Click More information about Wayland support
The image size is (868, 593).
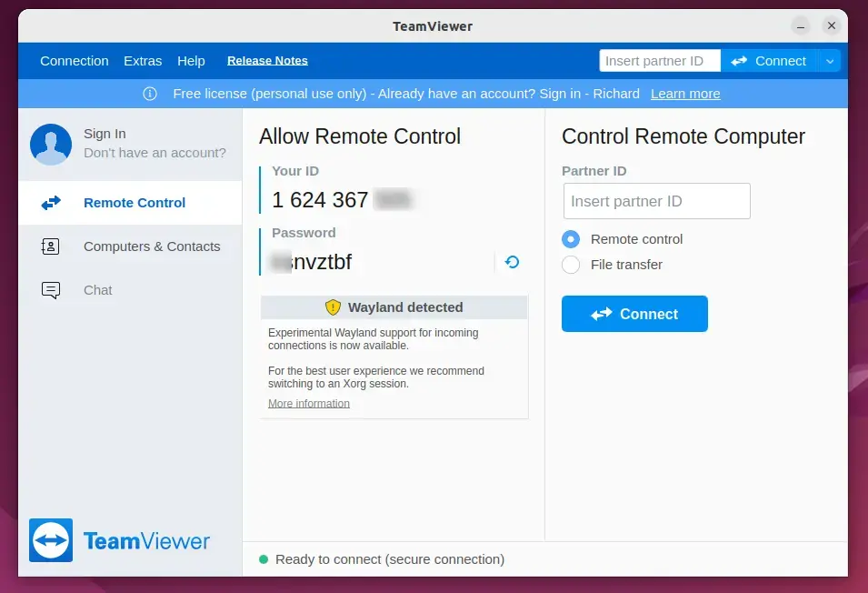tap(308, 403)
